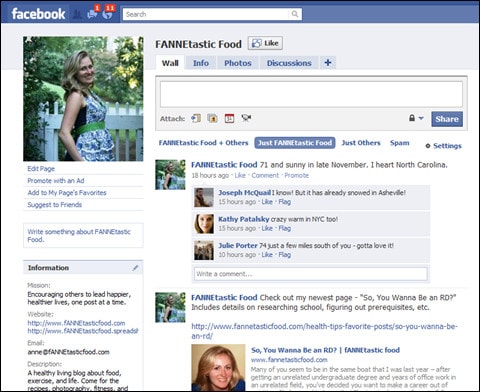Click avatar thumbnail of the '71 and sunny' post
The image size is (480, 392).
click(x=170, y=175)
